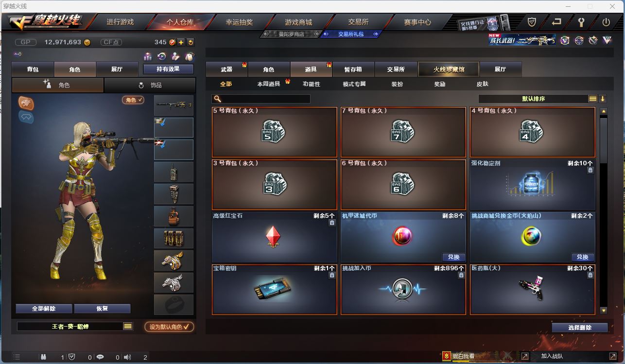Toggle sort direction down arrow

tap(603, 99)
